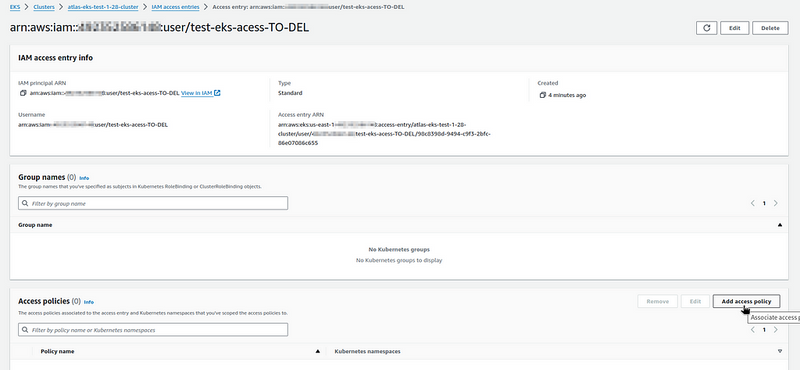
Task: Click the Remove button in Access policies
Action: tap(658, 302)
